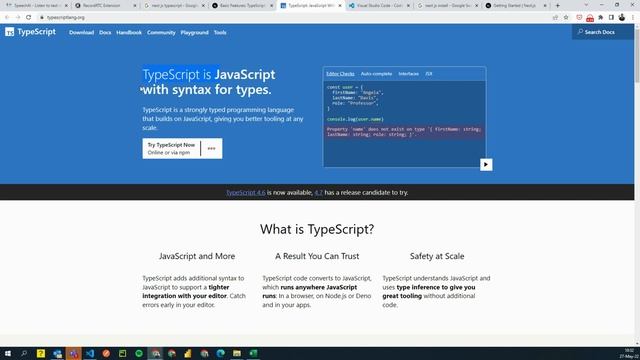
Task: Open the Windows Start menu
Action: (8, 353)
